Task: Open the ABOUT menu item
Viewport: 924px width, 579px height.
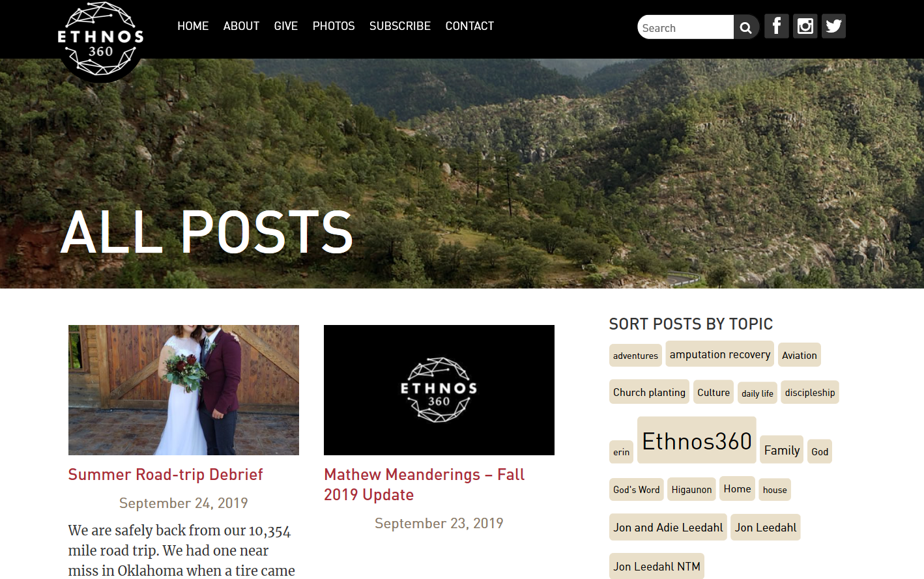Action: (x=241, y=26)
